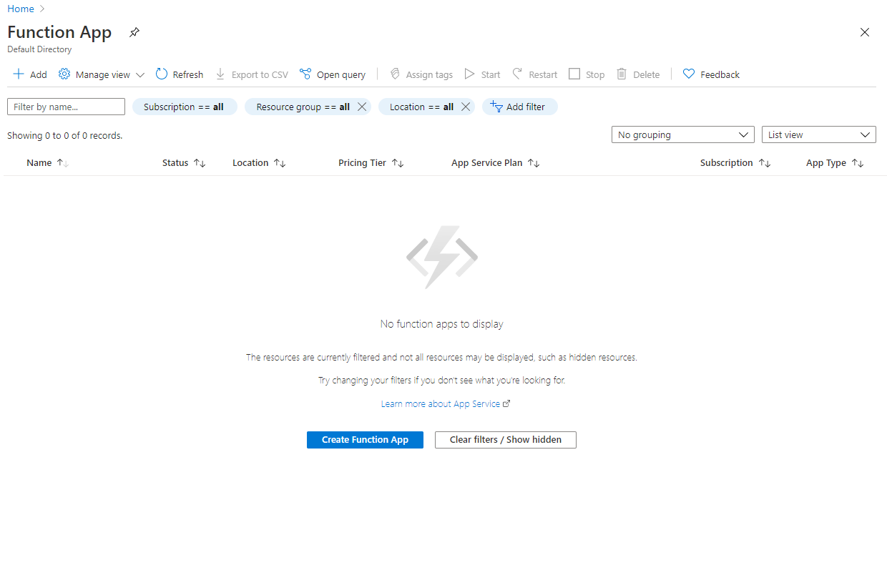The width and height of the screenshot is (887, 588).
Task: Click the Default Directory subtitle
Action: tap(39, 49)
